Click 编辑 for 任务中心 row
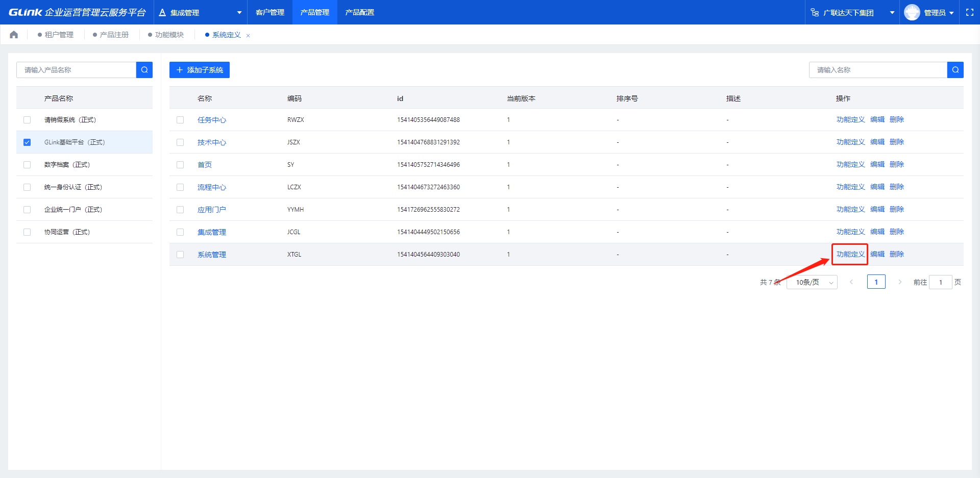980x478 pixels. click(877, 119)
